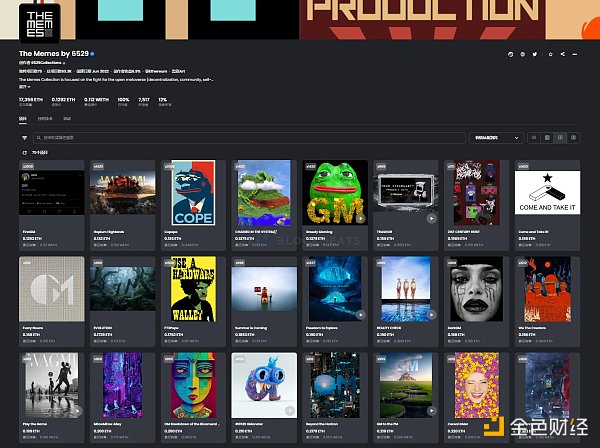Open the Come And Take It NFT
Image resolution: width=600 pixels, height=448 pixels.
pos(547,193)
